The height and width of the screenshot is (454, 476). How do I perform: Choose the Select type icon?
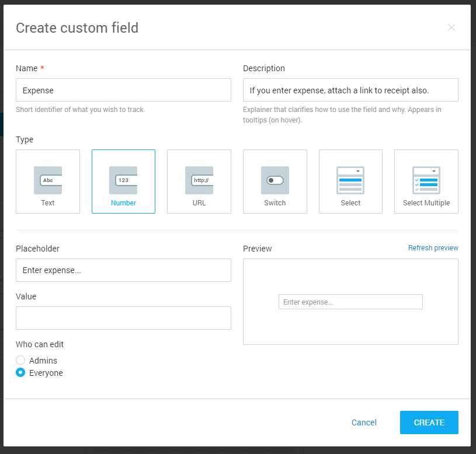click(350, 180)
